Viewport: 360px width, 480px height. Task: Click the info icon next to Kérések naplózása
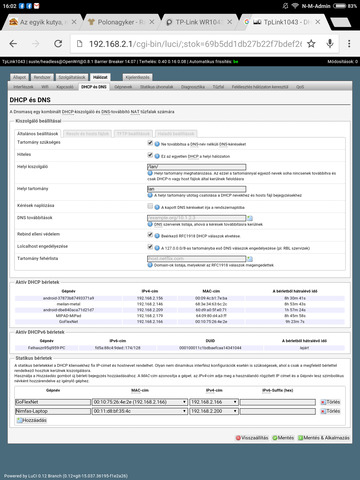point(157,207)
